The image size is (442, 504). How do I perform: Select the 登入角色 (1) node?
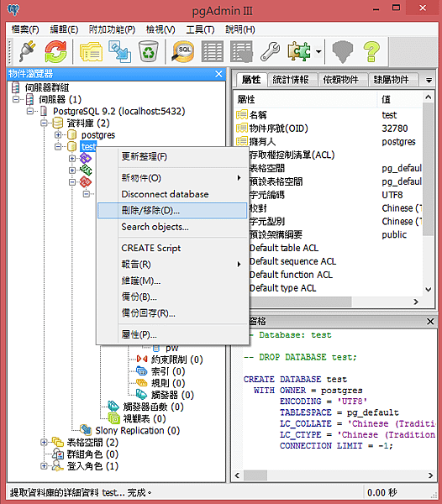point(92,466)
